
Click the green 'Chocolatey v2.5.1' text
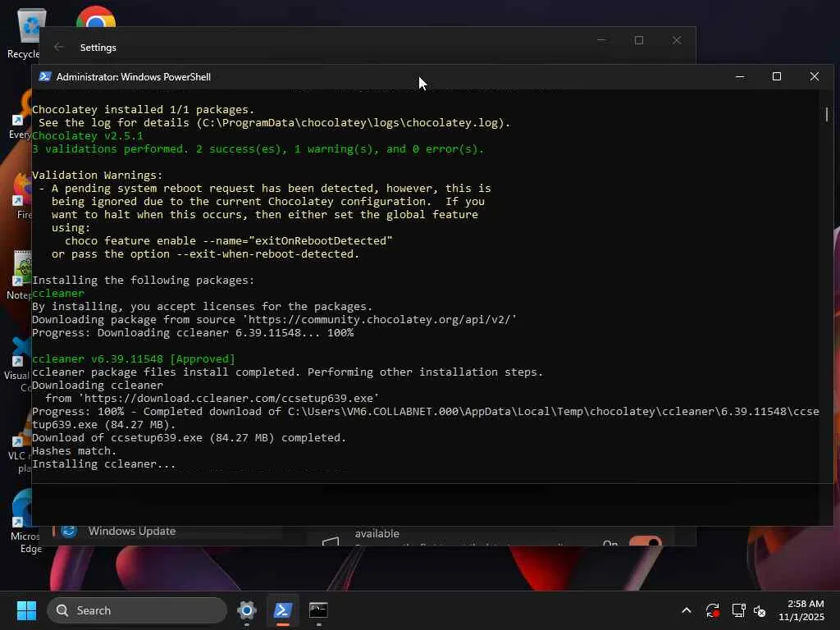pyautogui.click(x=87, y=135)
